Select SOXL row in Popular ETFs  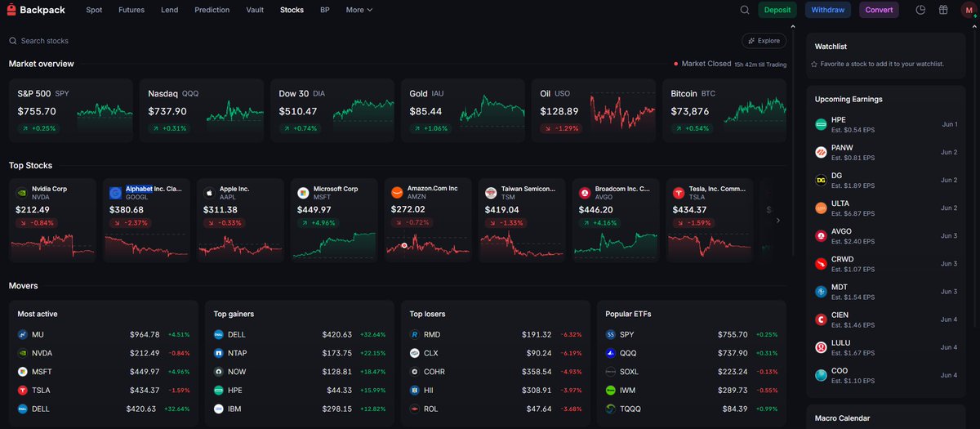[692, 371]
